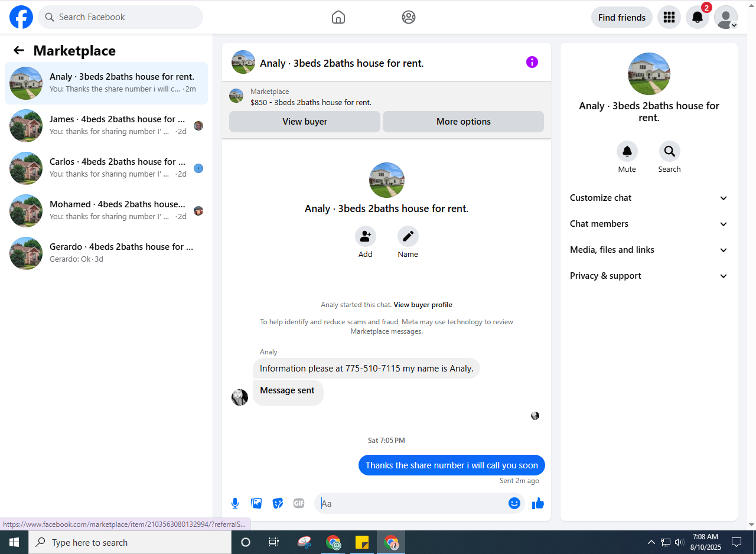756x554 pixels.
Task: Click the Find friends button
Action: tap(622, 17)
